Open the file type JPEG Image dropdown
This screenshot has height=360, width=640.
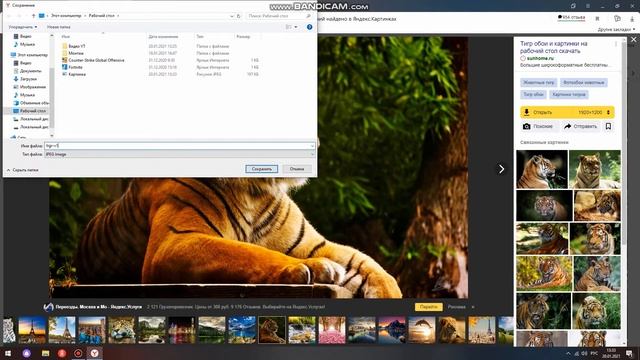(x=180, y=154)
